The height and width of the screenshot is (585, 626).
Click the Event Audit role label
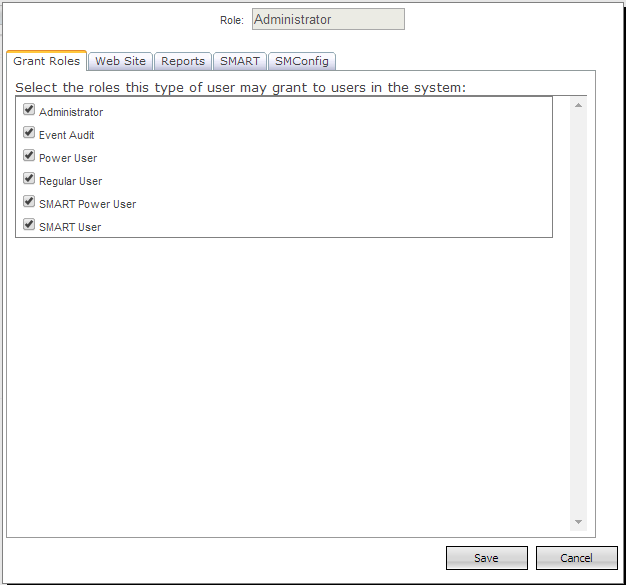tap(67, 135)
